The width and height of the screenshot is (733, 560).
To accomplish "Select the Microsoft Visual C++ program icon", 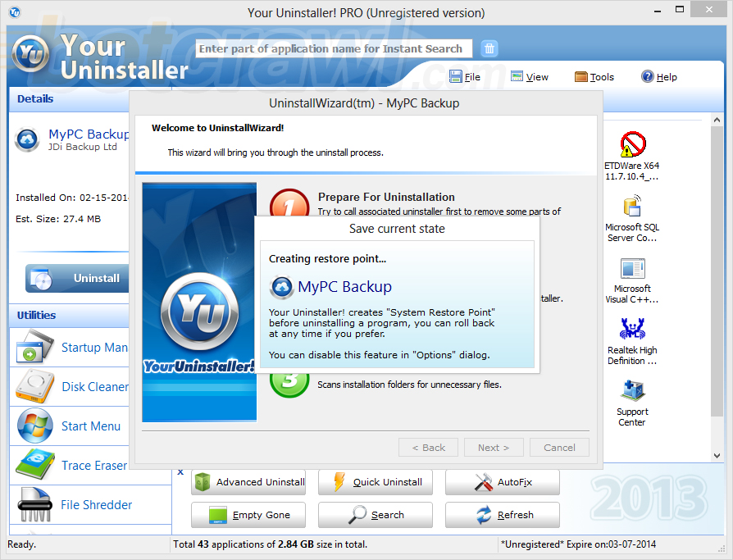I will click(x=632, y=269).
